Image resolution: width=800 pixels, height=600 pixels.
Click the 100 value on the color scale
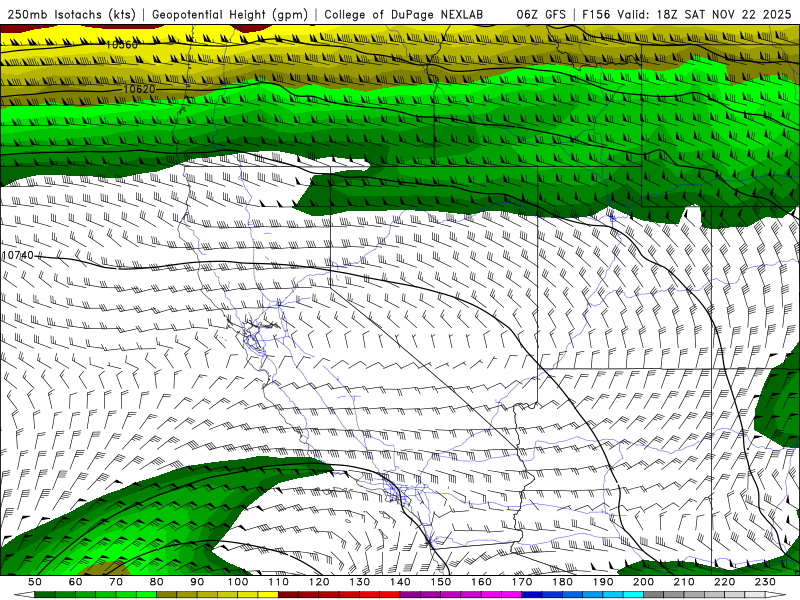tap(238, 582)
